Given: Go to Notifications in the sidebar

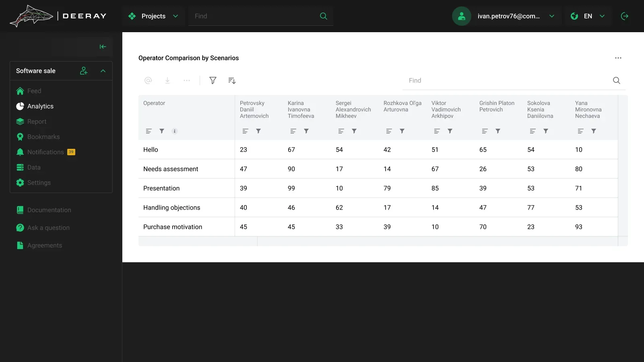Looking at the screenshot, I should pos(45,152).
